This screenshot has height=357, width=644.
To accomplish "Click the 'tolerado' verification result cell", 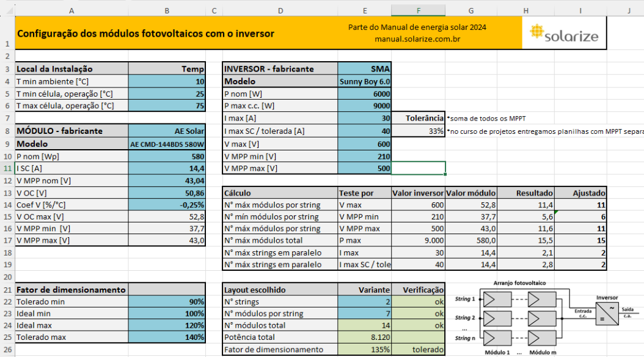I will (418, 350).
